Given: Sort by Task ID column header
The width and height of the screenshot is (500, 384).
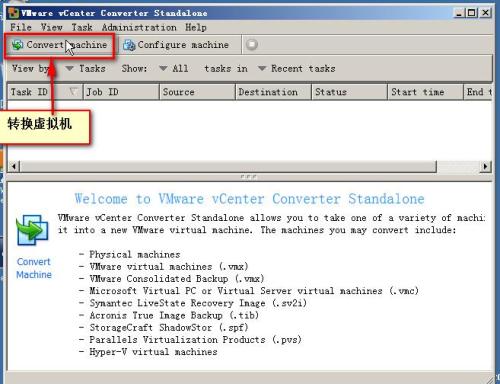Looking at the screenshot, I should (45, 92).
